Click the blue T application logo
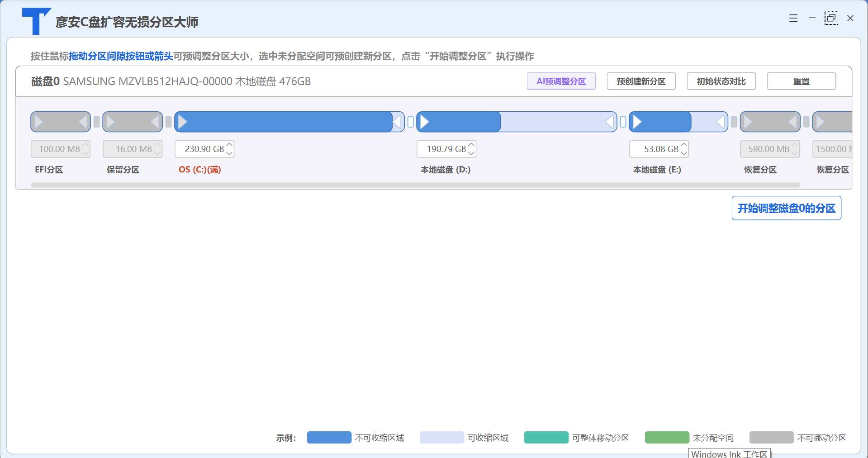Image resolution: width=868 pixels, height=458 pixels. [36, 21]
